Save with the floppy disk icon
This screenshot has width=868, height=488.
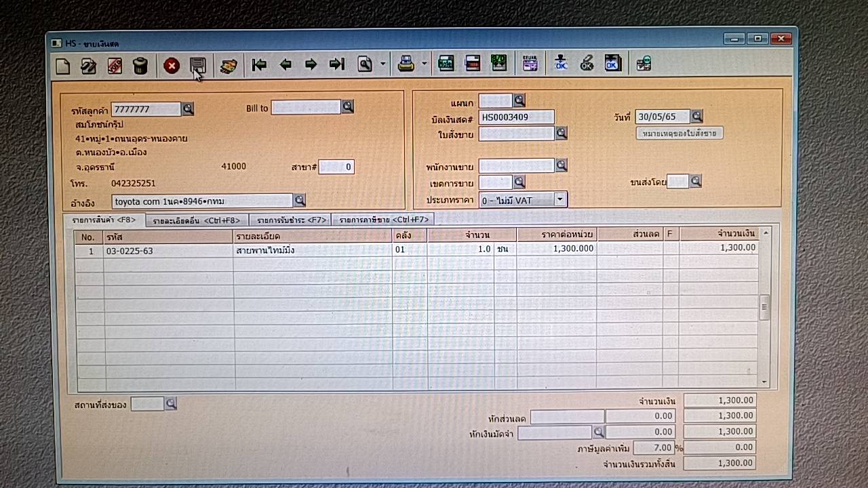click(x=198, y=65)
